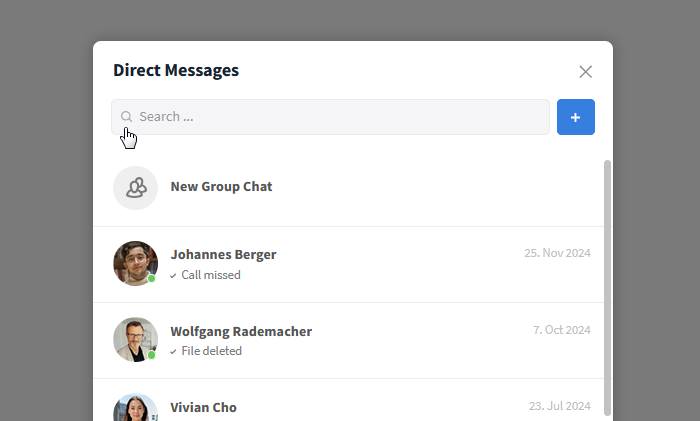700x421 pixels.
Task: Open conversation with Wolfgang Rademacher
Action: pyautogui.click(x=348, y=341)
